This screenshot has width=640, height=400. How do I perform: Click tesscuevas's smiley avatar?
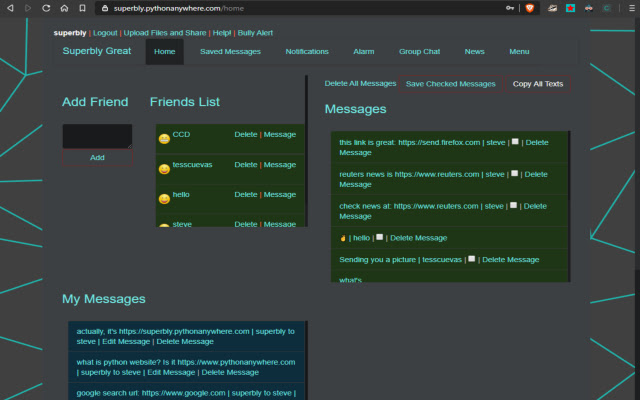pyautogui.click(x=164, y=169)
